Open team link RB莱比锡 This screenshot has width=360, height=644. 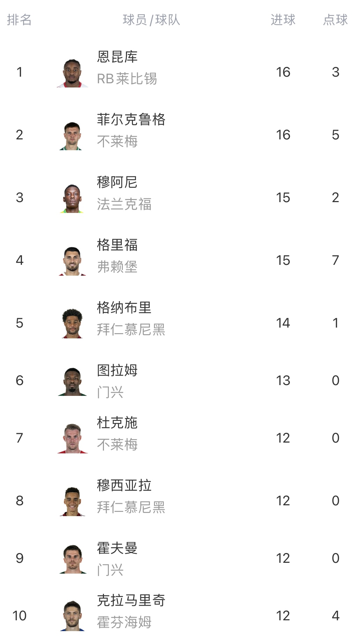[127, 79]
